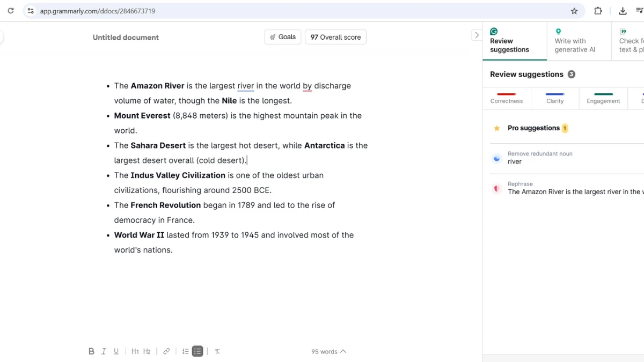Insert a link with the link icon
This screenshot has height=362, width=644.
(166, 351)
